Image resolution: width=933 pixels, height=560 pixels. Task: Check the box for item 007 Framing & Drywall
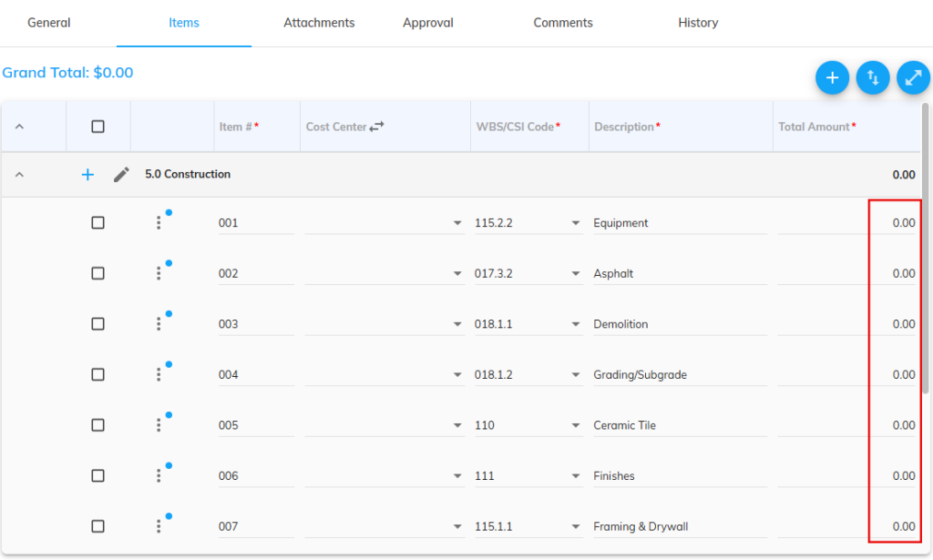[98, 526]
